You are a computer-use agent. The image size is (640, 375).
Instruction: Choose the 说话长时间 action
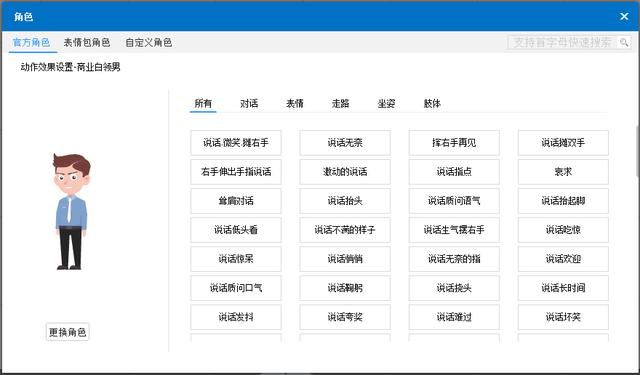tap(563, 288)
